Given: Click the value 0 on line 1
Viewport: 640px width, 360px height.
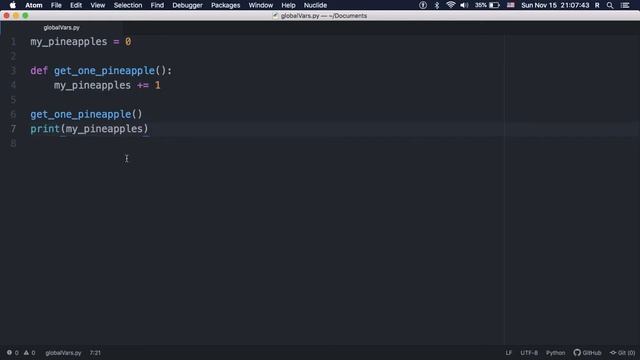Looking at the screenshot, I should pyautogui.click(x=128, y=42).
